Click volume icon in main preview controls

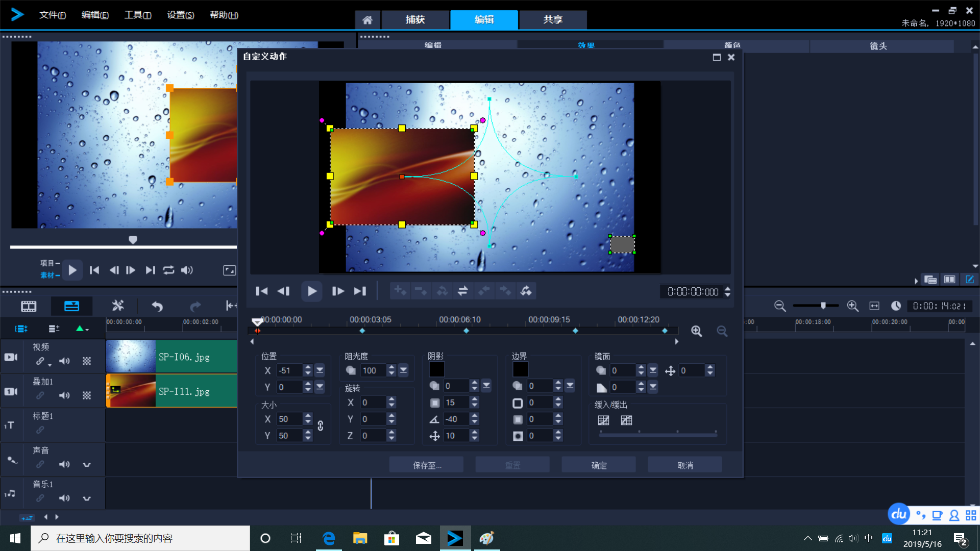(187, 270)
